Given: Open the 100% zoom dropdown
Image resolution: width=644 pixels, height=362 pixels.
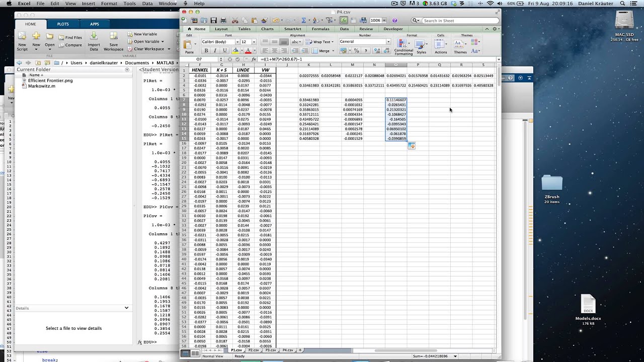Looking at the screenshot, I should [384, 21].
